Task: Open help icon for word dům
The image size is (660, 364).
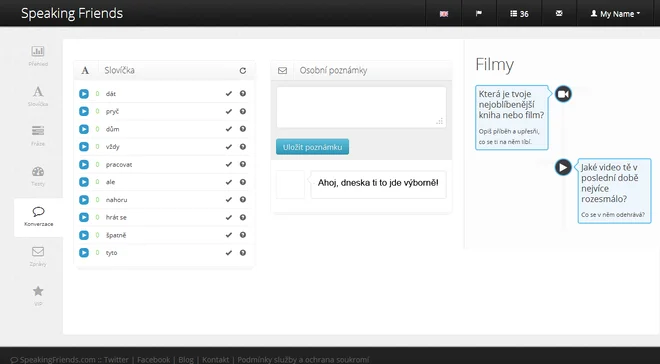Action: click(x=243, y=129)
